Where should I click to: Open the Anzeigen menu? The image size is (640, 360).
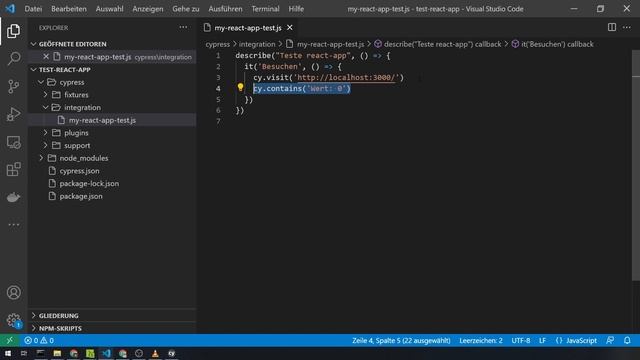pos(148,9)
